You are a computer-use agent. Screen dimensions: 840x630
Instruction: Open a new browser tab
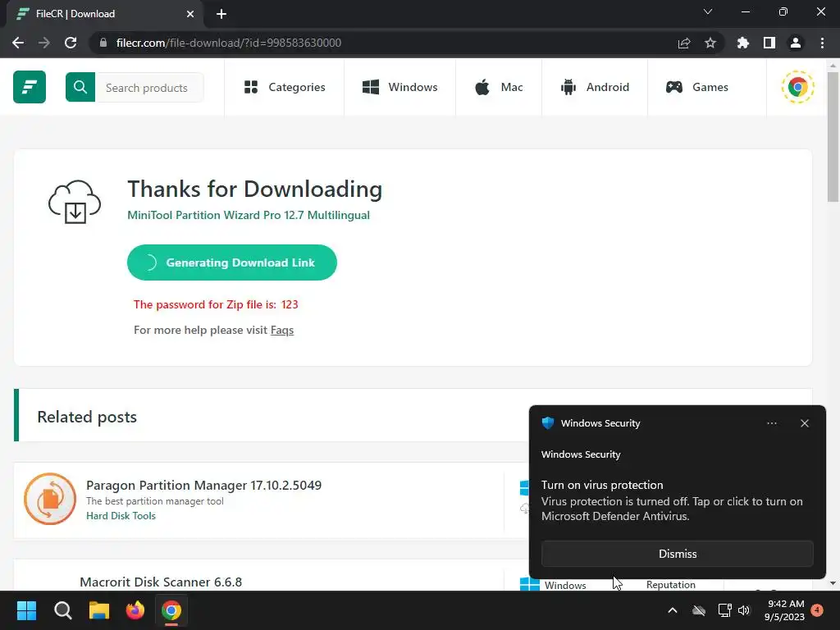pyautogui.click(x=221, y=14)
